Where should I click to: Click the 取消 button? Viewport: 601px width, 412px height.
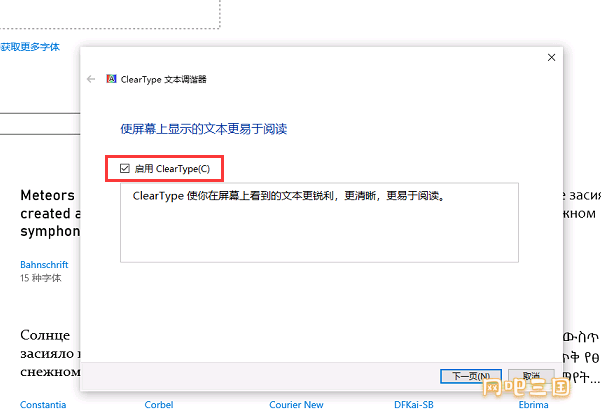coord(531,376)
